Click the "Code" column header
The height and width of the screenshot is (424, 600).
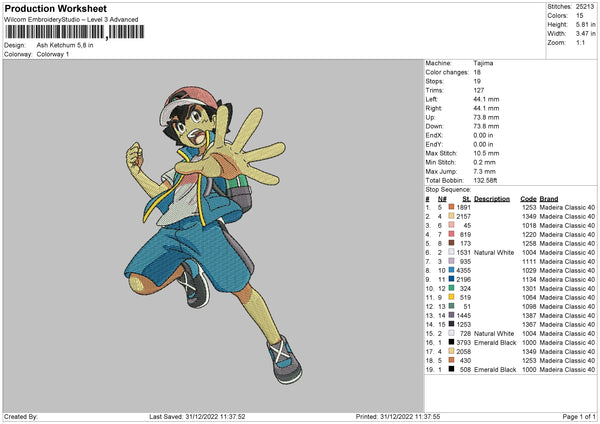pos(528,199)
